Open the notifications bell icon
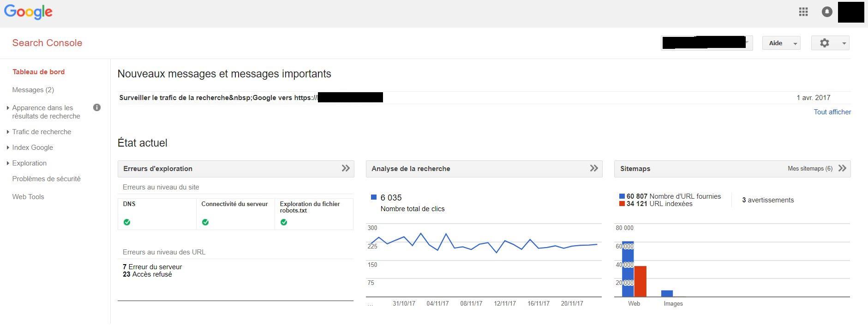 (827, 12)
